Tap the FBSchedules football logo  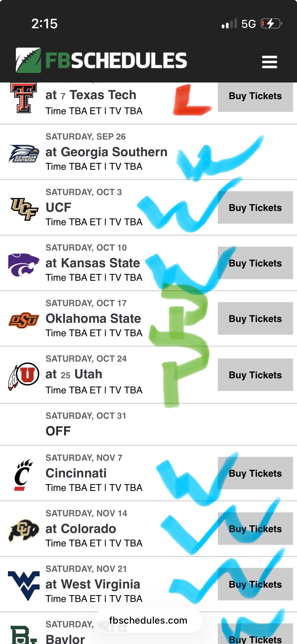(29, 60)
